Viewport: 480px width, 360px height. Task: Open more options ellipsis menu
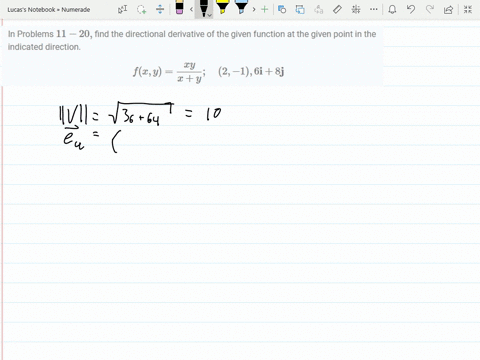pos(374,9)
